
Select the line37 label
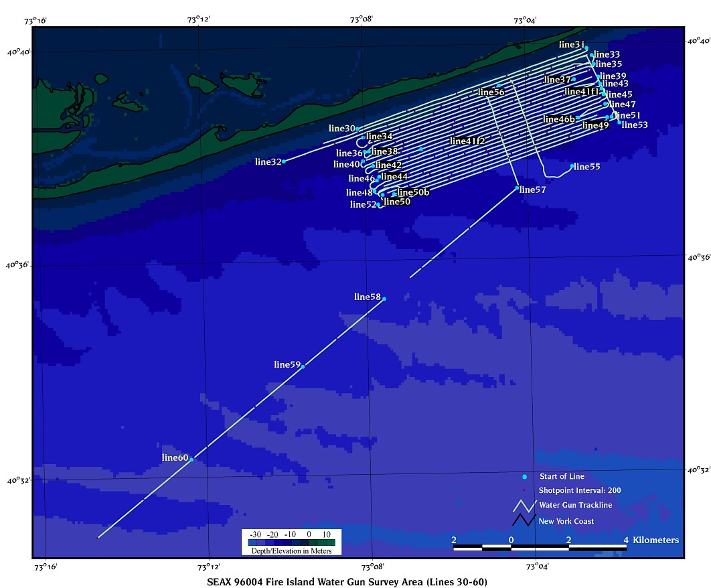558,80
